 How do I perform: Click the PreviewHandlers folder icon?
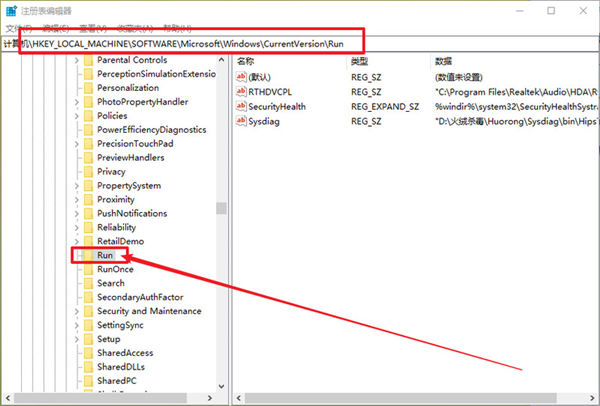click(88, 158)
